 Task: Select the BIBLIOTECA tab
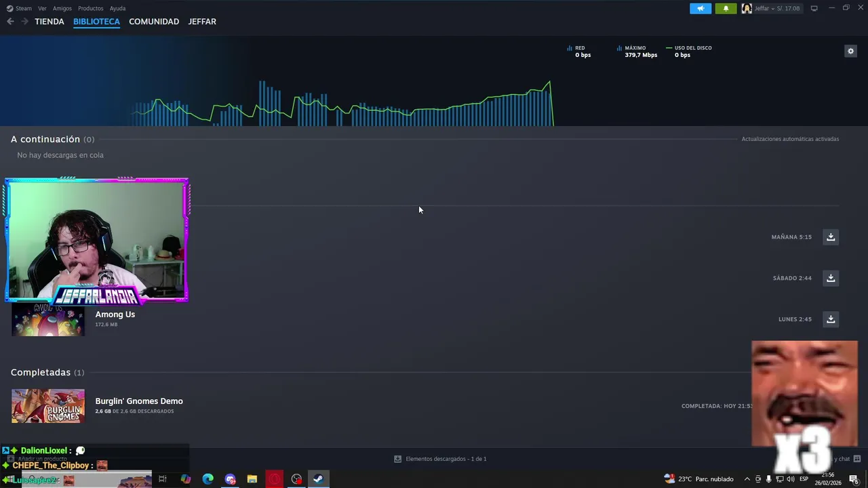click(x=96, y=22)
